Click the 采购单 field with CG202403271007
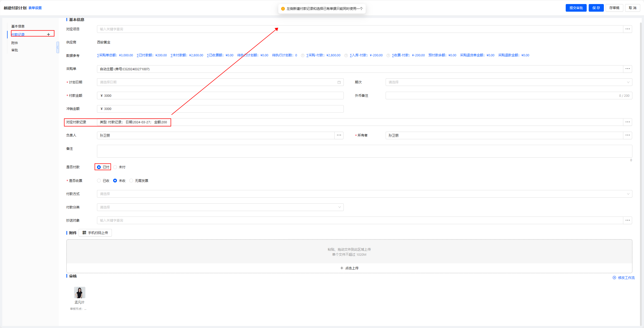The height and width of the screenshot is (328, 644). (x=360, y=69)
